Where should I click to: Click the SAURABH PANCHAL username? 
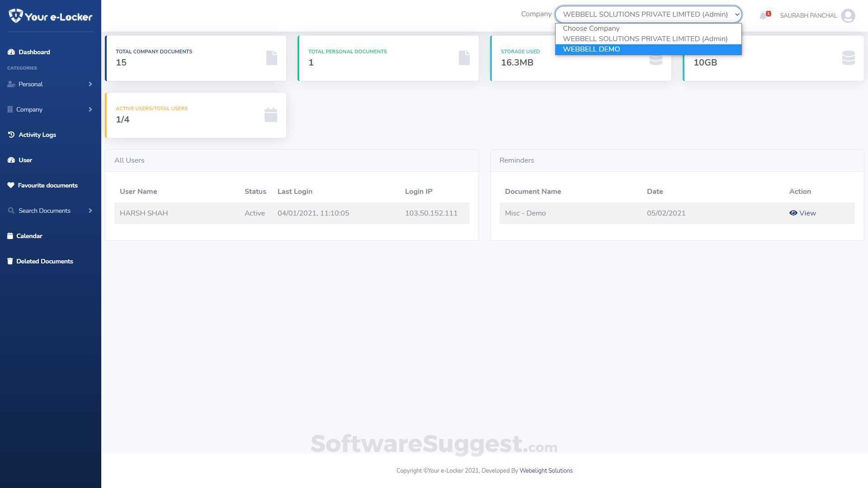point(808,16)
